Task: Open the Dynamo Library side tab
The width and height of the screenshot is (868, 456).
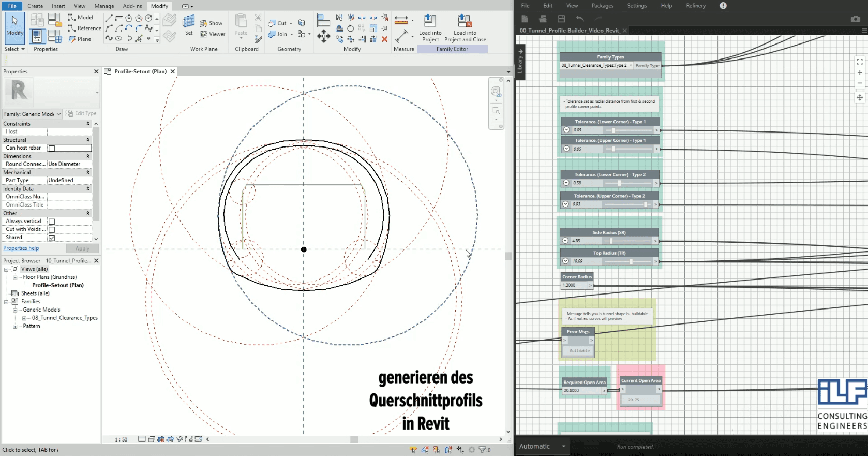Action: (520, 62)
